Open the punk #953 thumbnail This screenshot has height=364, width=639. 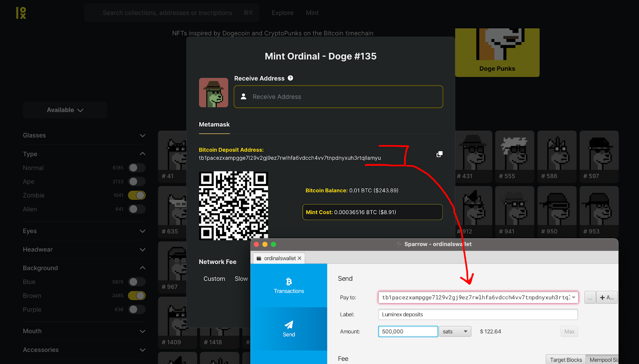[x=599, y=212]
